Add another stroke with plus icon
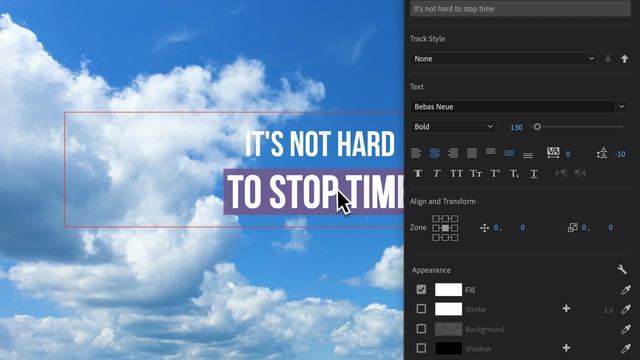Viewport: 640px width, 360px height. 566,309
